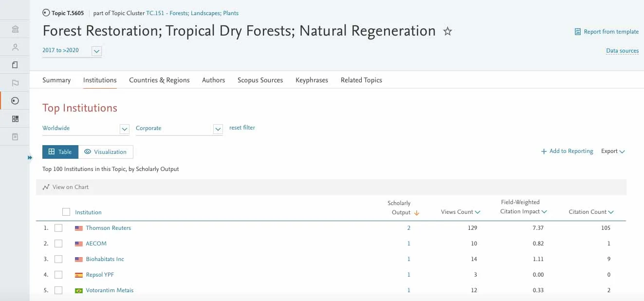Click Report from template link
The image size is (644, 301).
tap(607, 32)
